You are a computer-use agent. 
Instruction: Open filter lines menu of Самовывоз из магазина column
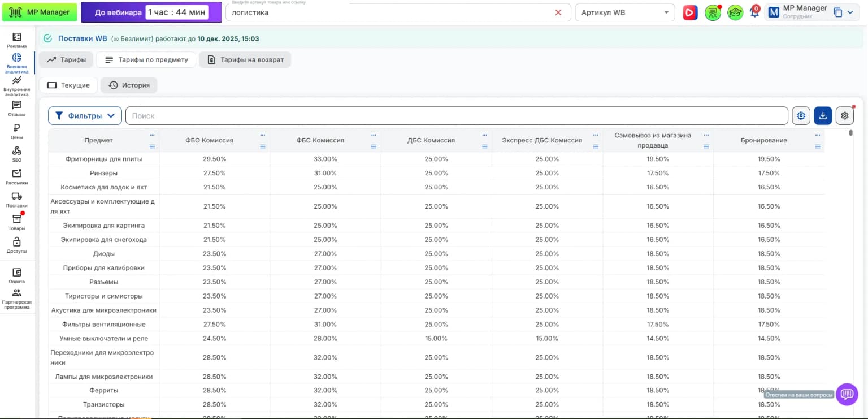(706, 146)
